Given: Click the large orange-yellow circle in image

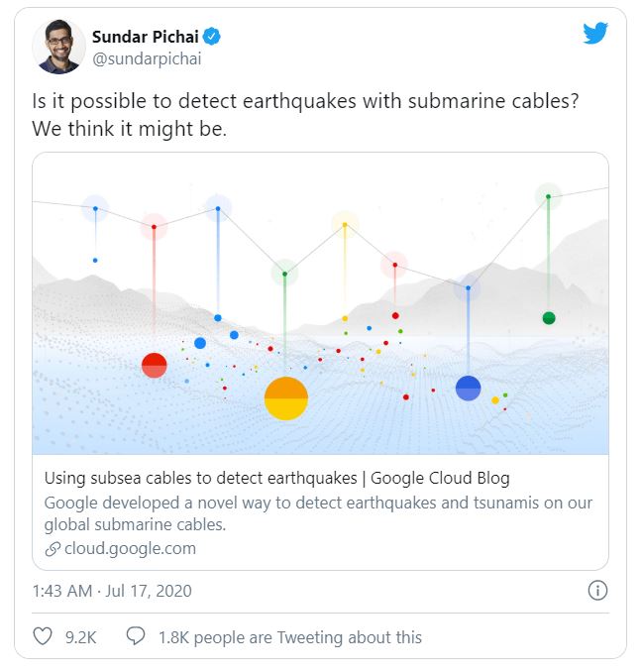Looking at the screenshot, I should pyautogui.click(x=286, y=398).
